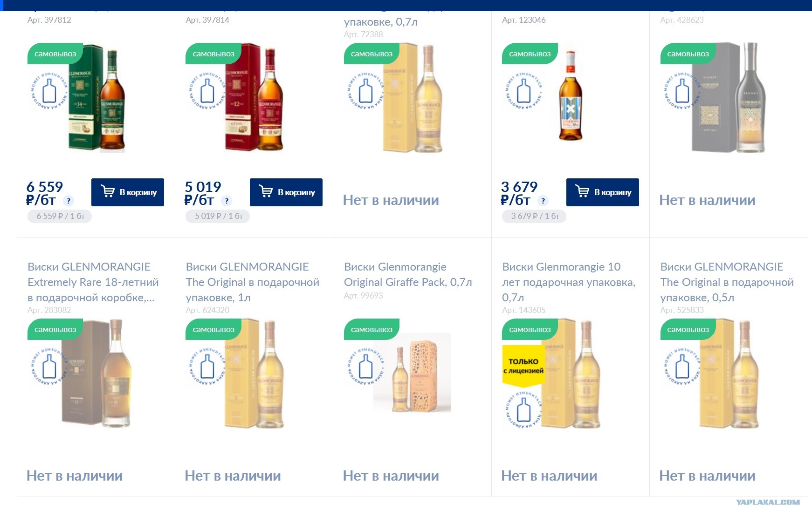Click the самовывоз badge on item 428623
Screen dimensions: 812x516
(688, 54)
